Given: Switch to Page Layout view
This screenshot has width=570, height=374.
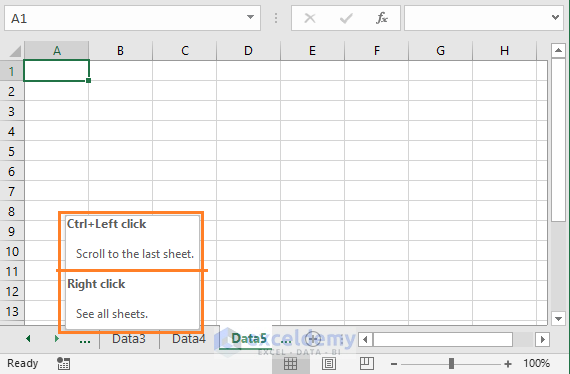Looking at the screenshot, I should (329, 363).
